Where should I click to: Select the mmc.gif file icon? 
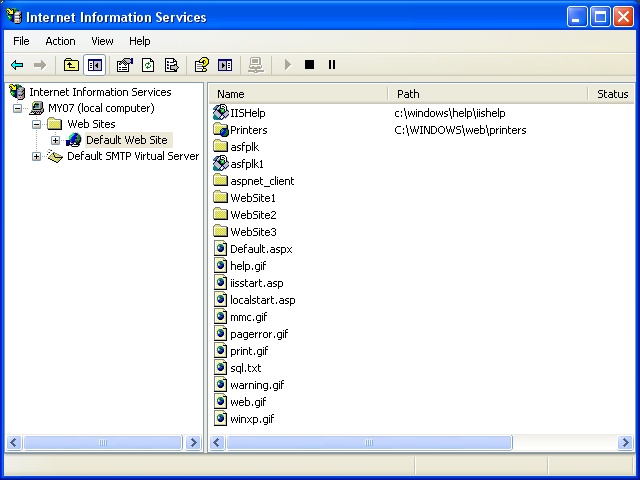click(220, 317)
